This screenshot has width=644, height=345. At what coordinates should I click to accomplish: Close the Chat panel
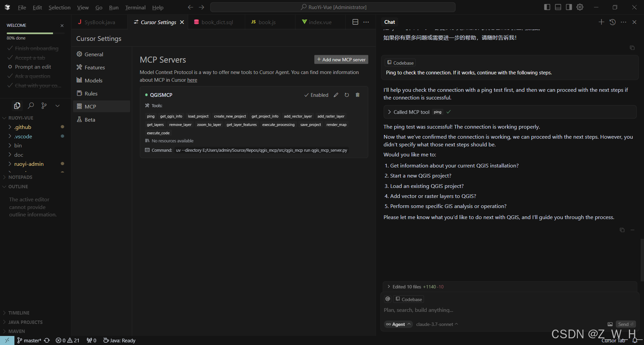point(634,22)
